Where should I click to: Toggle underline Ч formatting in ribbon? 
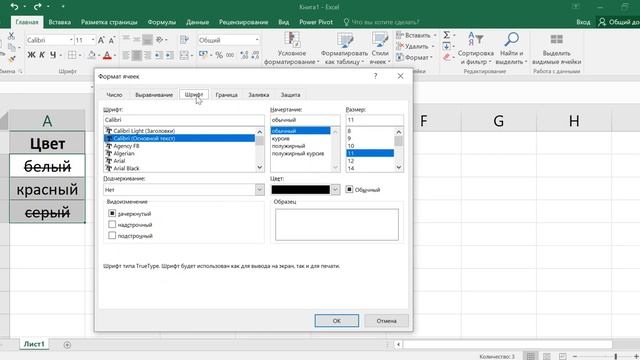pyautogui.click(x=53, y=55)
